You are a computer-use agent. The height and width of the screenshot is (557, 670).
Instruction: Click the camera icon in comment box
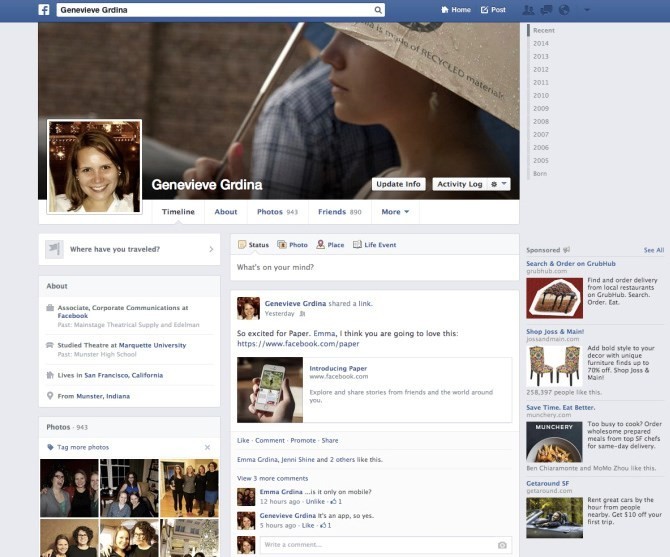(x=502, y=545)
